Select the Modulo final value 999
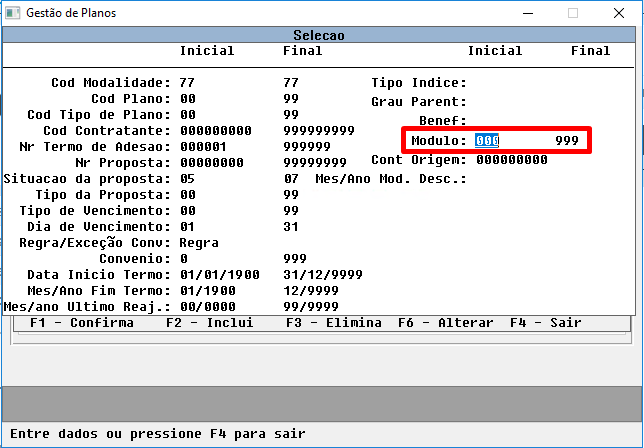Image resolution: width=644 pixels, height=448 pixels. click(x=567, y=141)
